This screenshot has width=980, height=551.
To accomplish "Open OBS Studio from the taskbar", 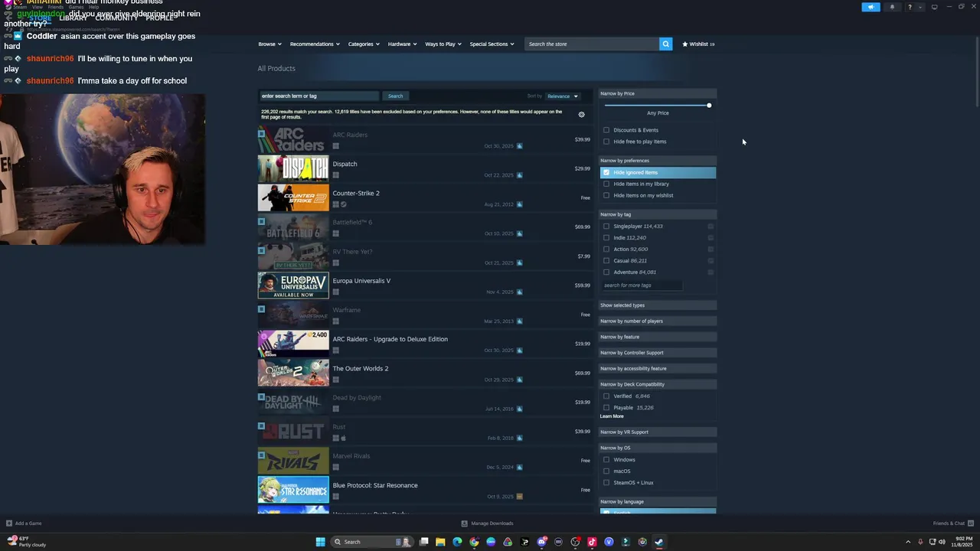I will pos(575,542).
